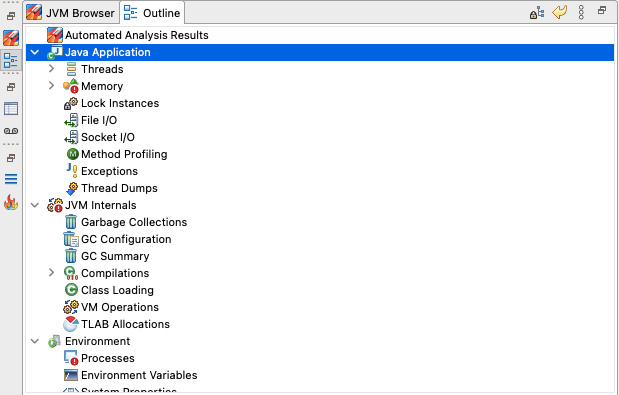This screenshot has height=395, width=619.
Task: Click the GC Configuration icon
Action: [x=71, y=239]
